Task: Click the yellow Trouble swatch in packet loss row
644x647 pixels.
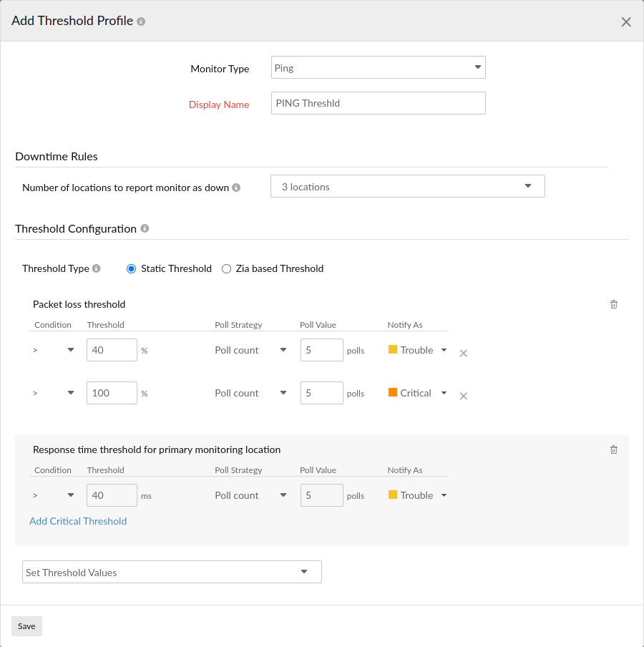Action: (x=393, y=350)
